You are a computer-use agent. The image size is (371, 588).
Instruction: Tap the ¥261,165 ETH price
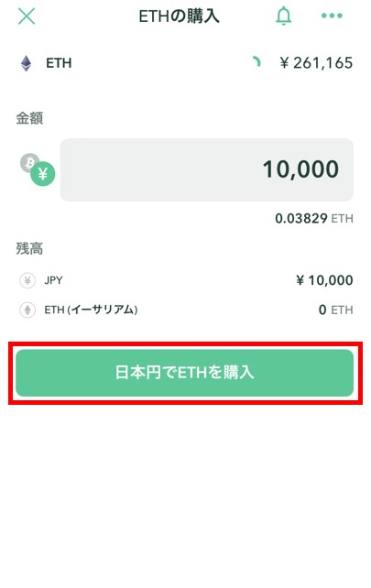pyautogui.click(x=316, y=62)
